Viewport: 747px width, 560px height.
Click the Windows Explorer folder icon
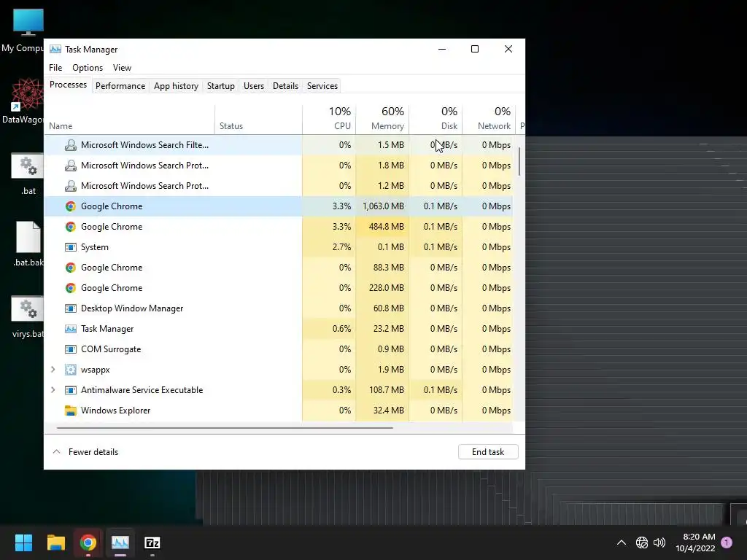(71, 411)
